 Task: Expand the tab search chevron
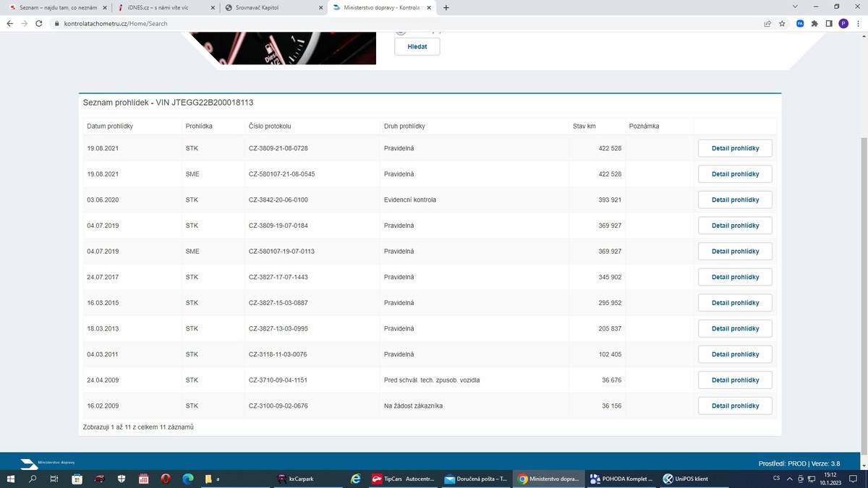click(795, 7)
